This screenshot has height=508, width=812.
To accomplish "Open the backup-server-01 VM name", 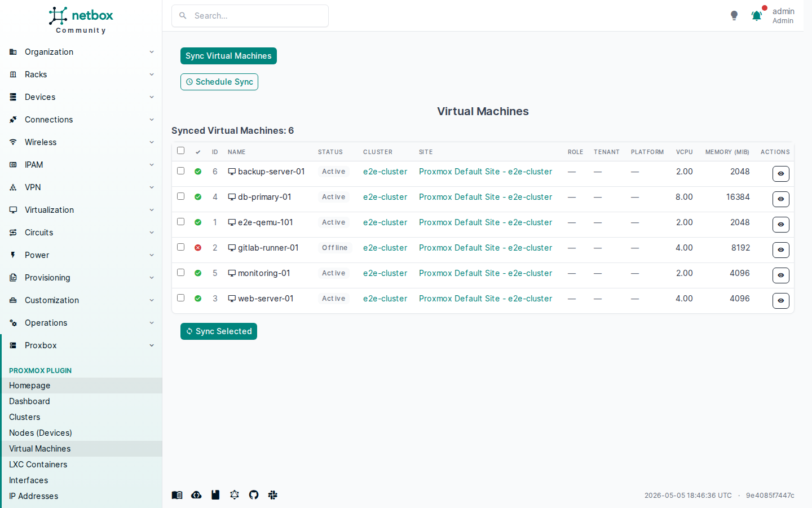I will pos(271,172).
